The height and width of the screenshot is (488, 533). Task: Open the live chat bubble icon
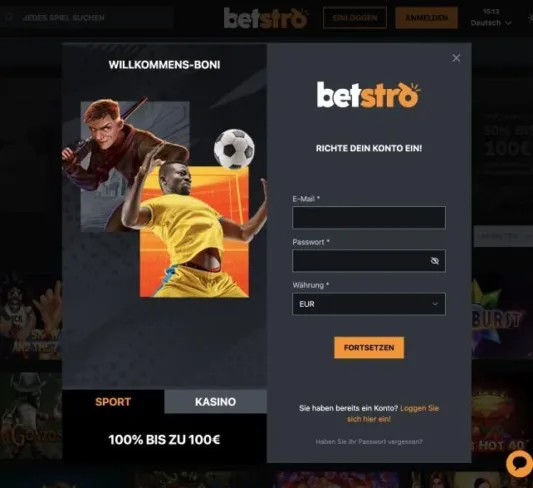[519, 464]
